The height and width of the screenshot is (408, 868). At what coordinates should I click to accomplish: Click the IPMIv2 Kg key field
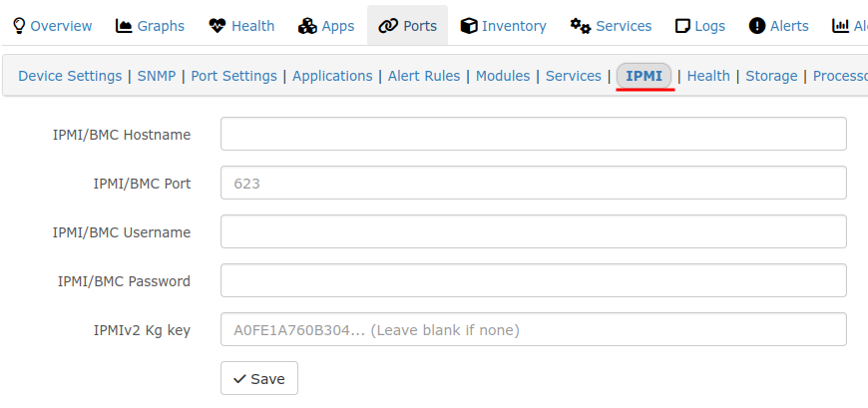pos(533,329)
